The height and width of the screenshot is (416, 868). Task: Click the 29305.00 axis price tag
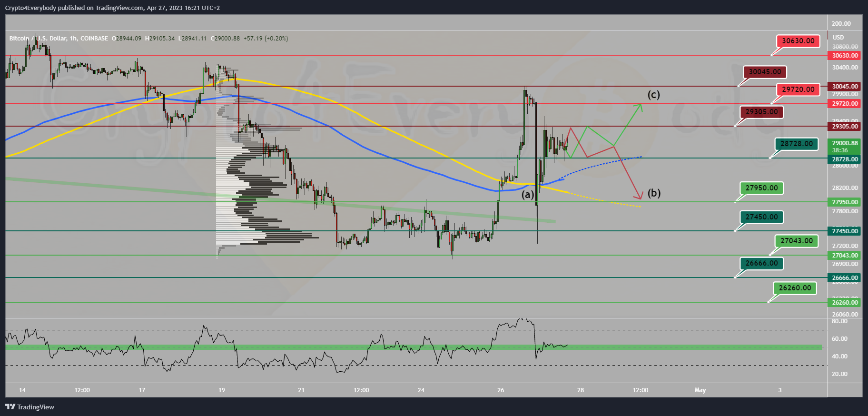coord(845,127)
